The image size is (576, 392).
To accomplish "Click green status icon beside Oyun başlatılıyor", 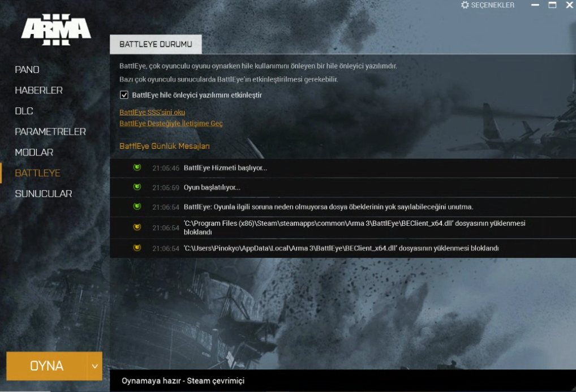I will pyautogui.click(x=137, y=187).
